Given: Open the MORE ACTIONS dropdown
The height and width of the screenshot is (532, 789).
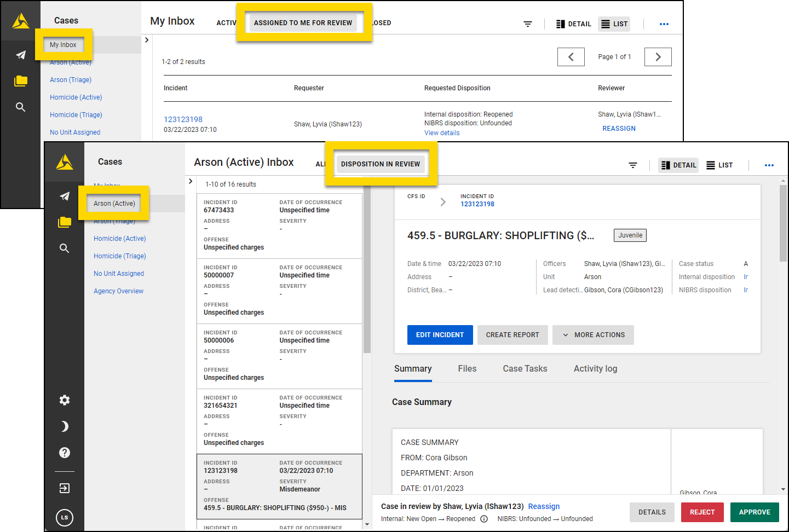Looking at the screenshot, I should pos(593,334).
